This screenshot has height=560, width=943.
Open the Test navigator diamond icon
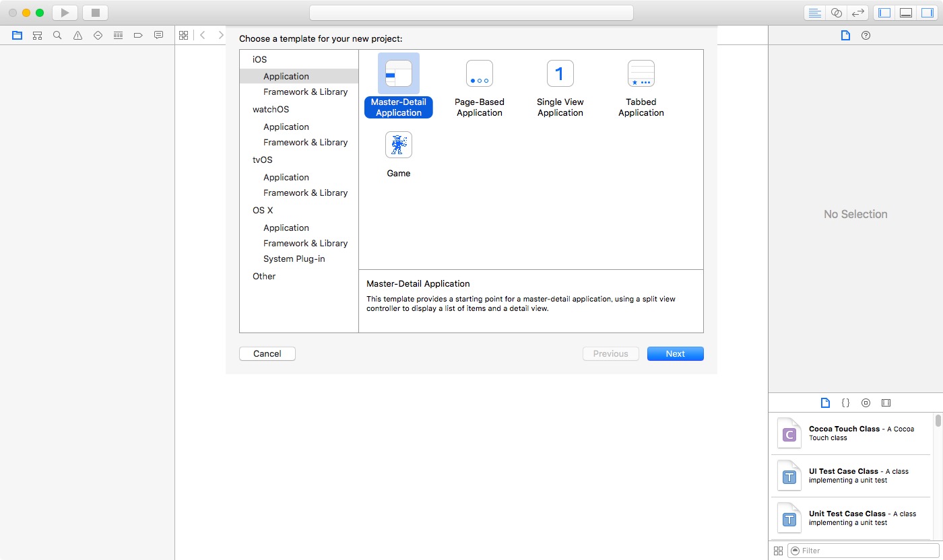click(98, 35)
